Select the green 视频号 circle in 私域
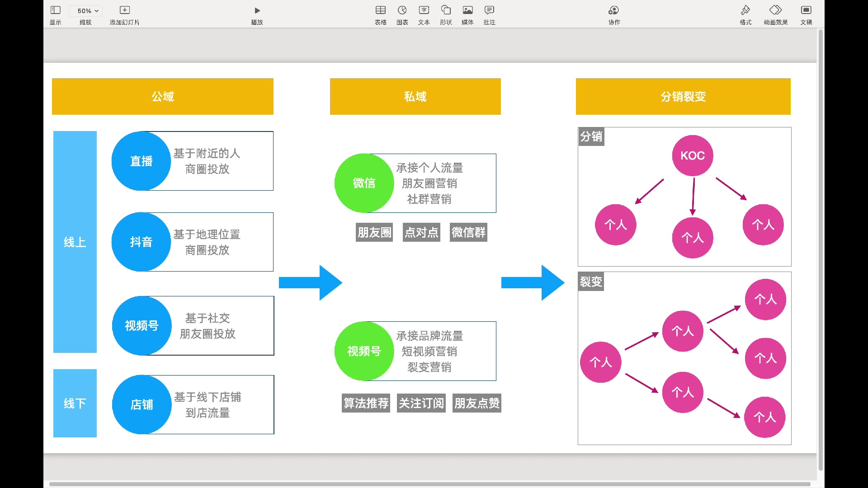Image resolution: width=868 pixels, height=488 pixels. tap(364, 351)
